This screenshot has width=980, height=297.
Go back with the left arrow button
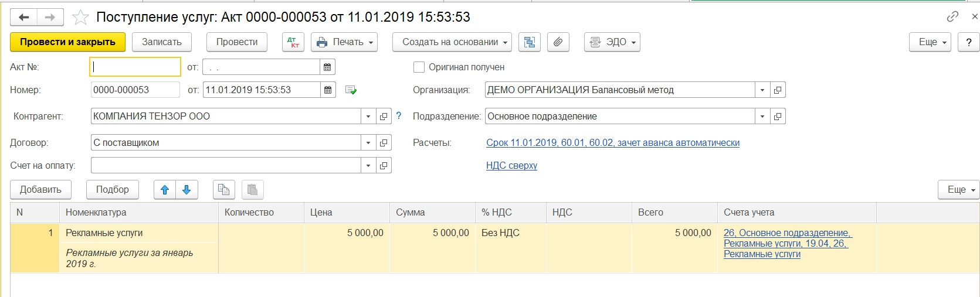[24, 18]
